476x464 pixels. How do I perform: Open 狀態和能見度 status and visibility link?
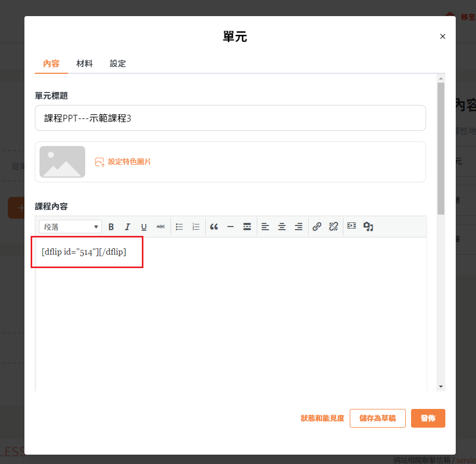(322, 418)
